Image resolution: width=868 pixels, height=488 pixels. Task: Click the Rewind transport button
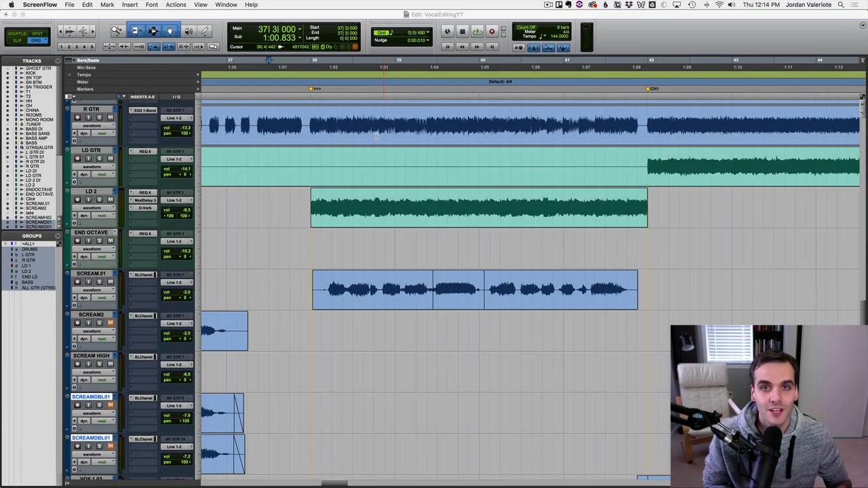pos(462,47)
